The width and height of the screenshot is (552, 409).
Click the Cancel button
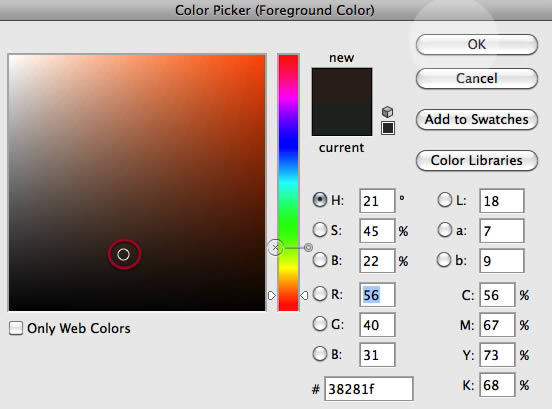(x=477, y=78)
